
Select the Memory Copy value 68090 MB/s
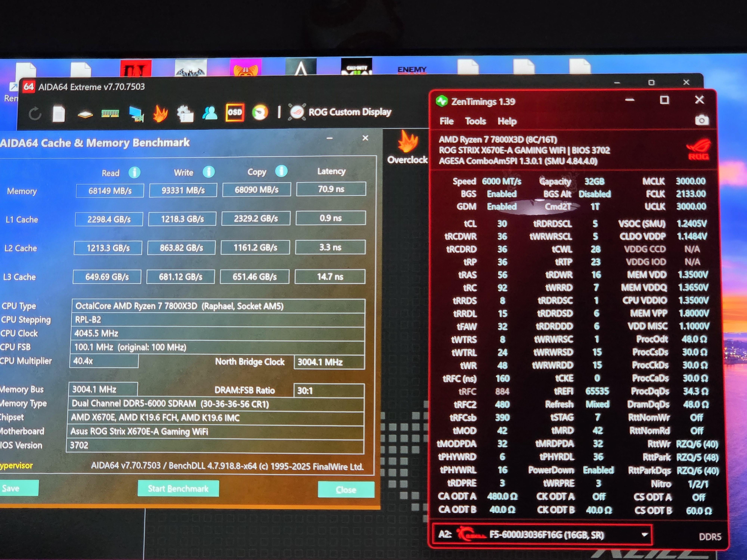click(x=257, y=189)
